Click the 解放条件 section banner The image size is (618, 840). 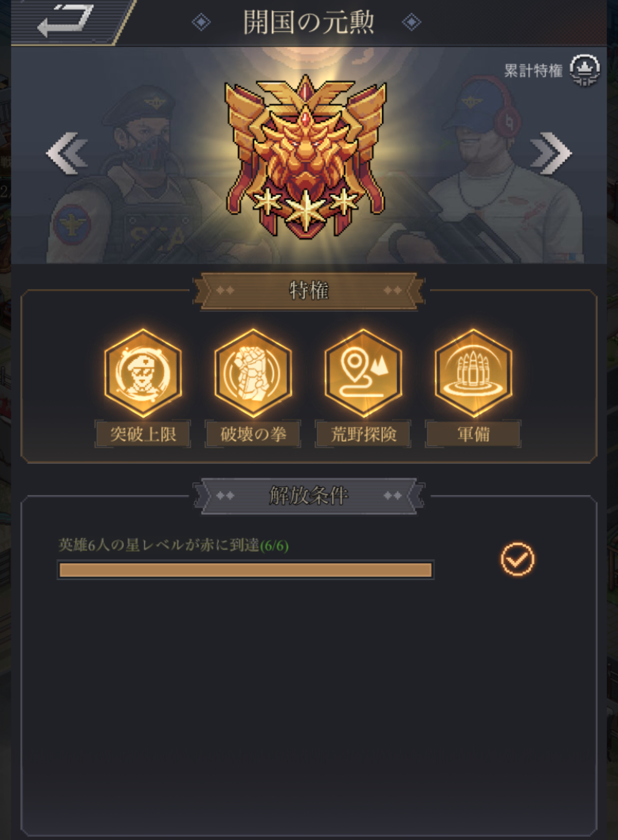[309, 495]
